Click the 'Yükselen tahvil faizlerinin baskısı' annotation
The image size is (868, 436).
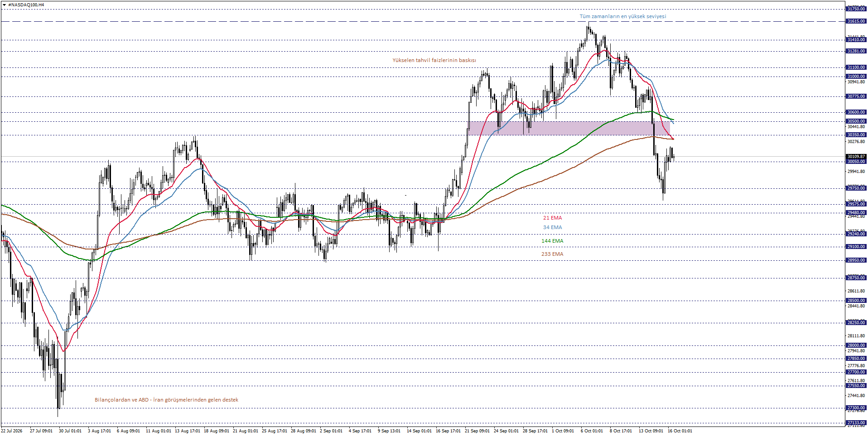tap(434, 60)
